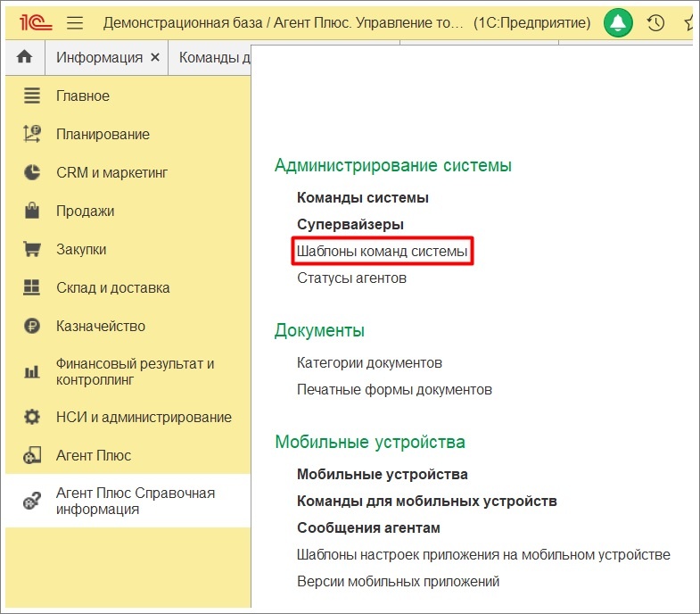The image size is (700, 614).
Task: Open notifications bell
Action: click(x=618, y=22)
